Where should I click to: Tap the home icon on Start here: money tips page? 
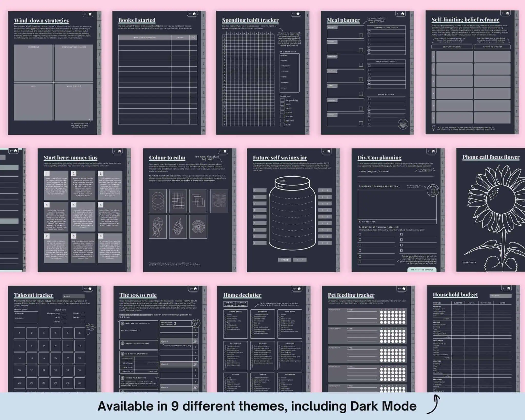click(x=120, y=151)
